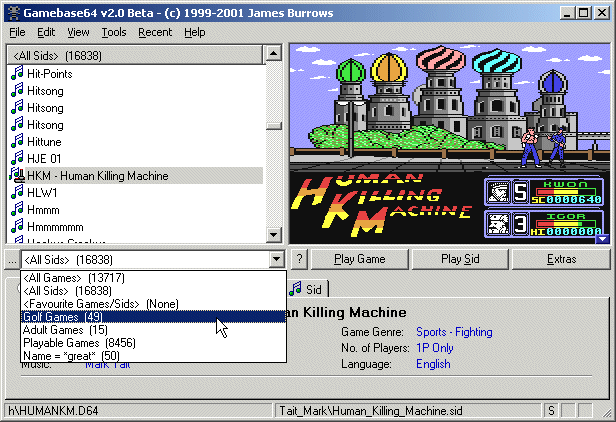This screenshot has height=422, width=616.
Task: Choose Adult Games (15) option
Action: click(x=153, y=330)
